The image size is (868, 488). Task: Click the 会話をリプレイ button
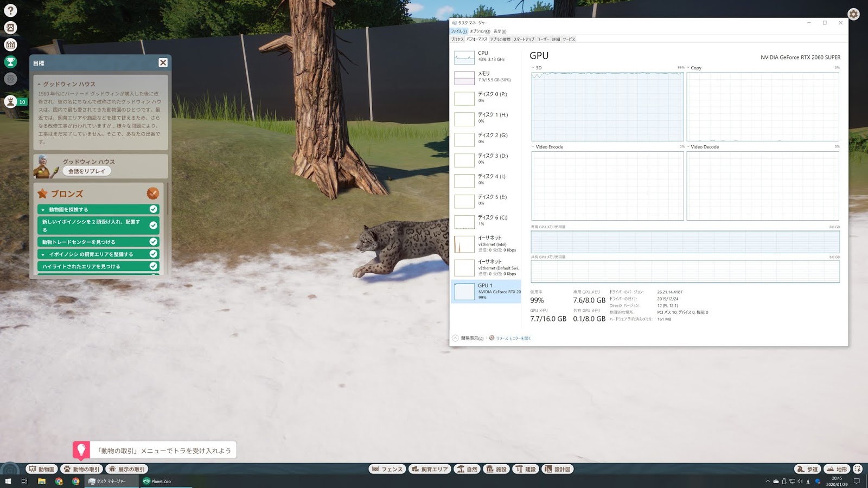click(x=87, y=171)
